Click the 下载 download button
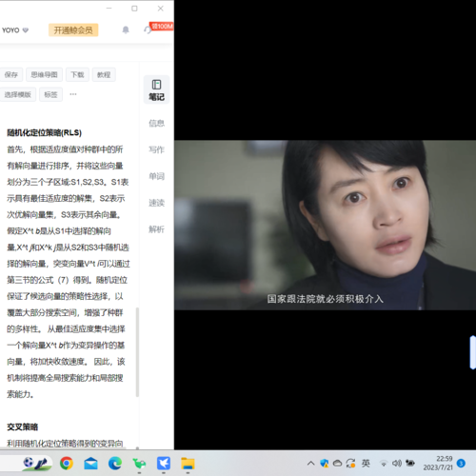The image size is (476, 476). pyautogui.click(x=77, y=74)
